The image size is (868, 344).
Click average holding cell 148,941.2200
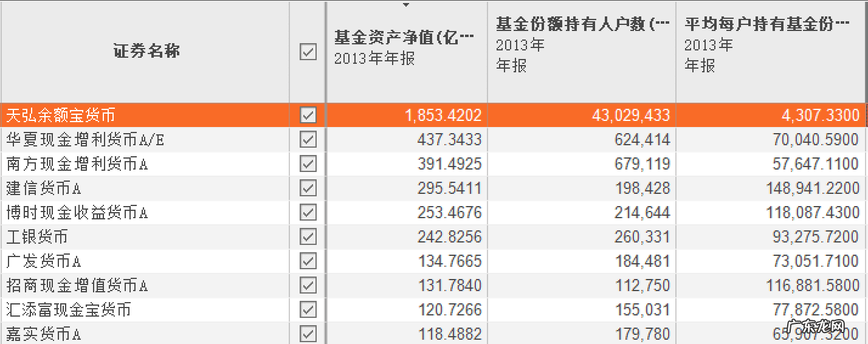click(771, 188)
